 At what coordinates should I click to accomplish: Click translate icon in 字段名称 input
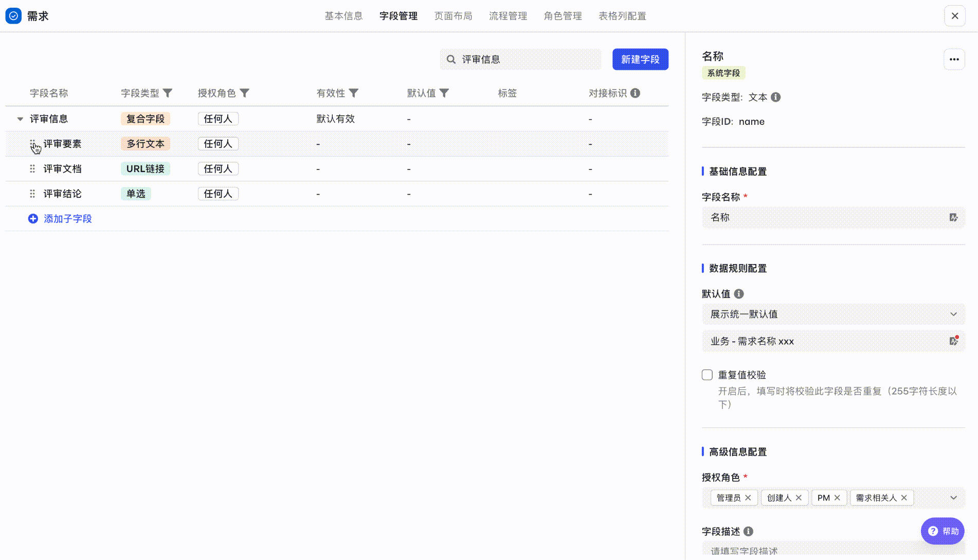coord(953,217)
